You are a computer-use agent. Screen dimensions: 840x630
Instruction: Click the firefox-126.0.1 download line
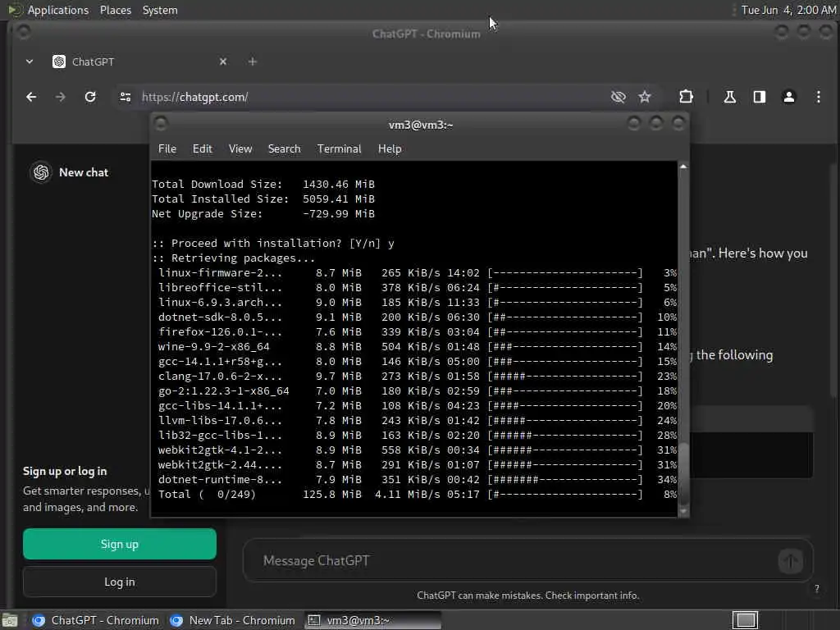click(x=418, y=331)
